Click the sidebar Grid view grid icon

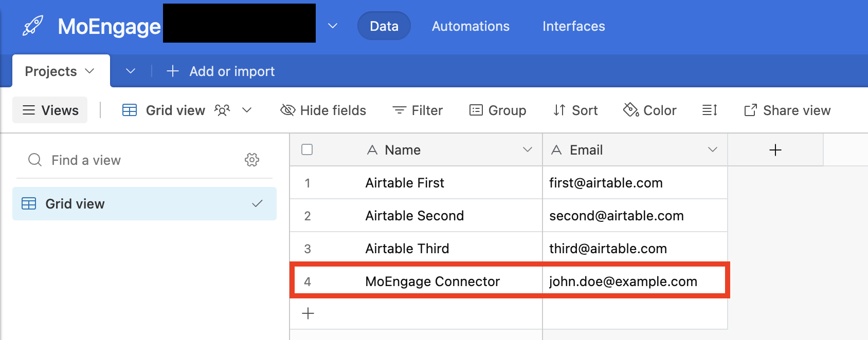pos(29,204)
